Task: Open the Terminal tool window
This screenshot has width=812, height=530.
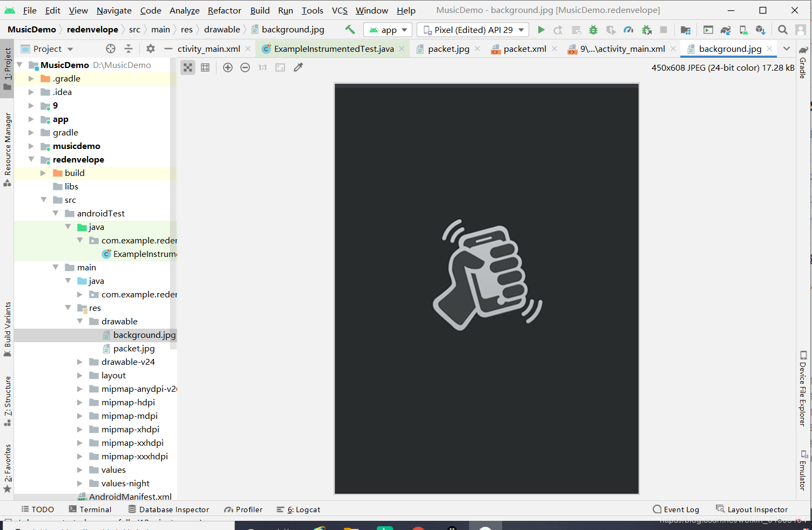Action: pos(90,509)
